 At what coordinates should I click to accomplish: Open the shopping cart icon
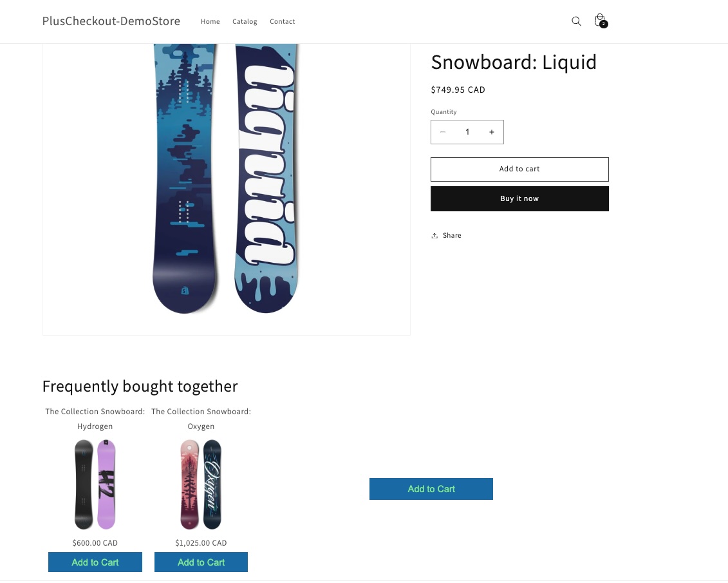click(x=600, y=21)
